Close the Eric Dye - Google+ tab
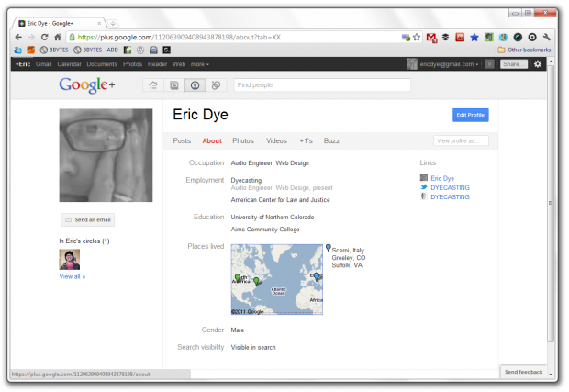The width and height of the screenshot is (569, 392). 99,23
